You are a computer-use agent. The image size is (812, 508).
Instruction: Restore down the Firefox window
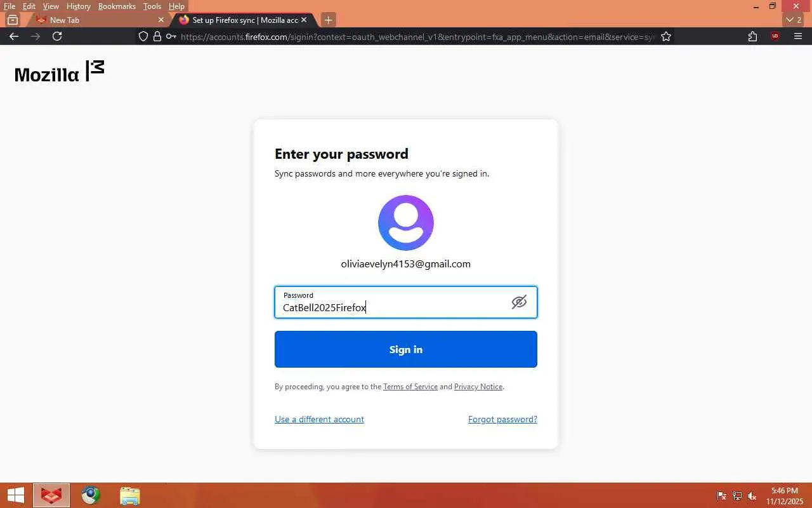[773, 6]
